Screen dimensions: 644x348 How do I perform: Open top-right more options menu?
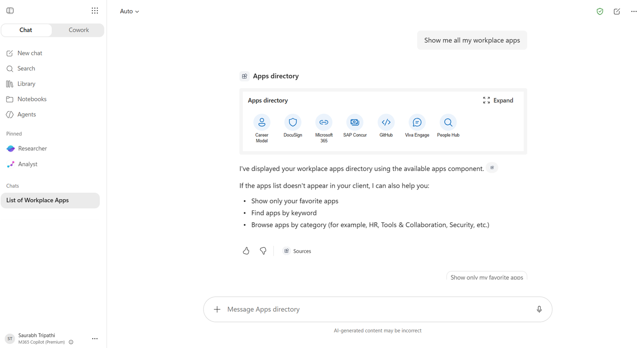[x=634, y=12]
